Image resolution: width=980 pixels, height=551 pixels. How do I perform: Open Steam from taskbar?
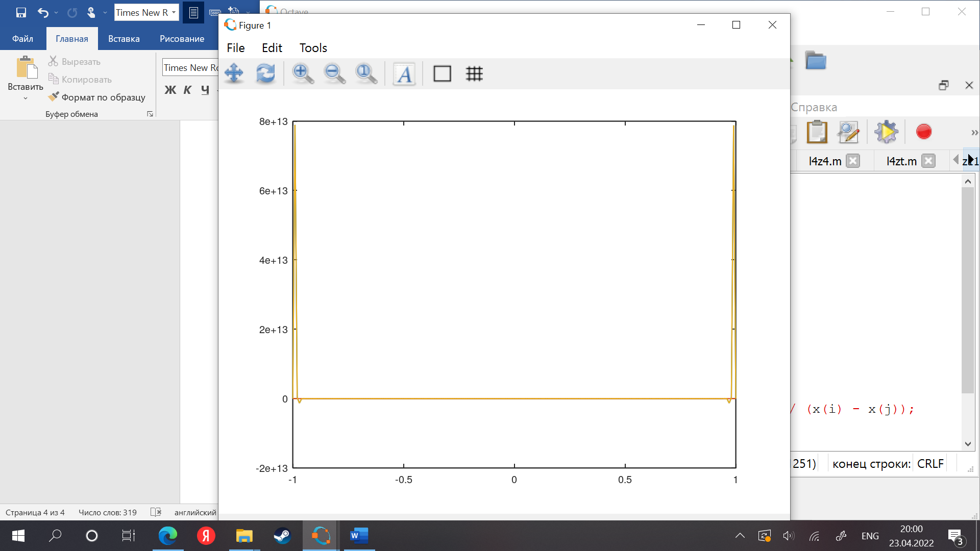click(x=282, y=536)
